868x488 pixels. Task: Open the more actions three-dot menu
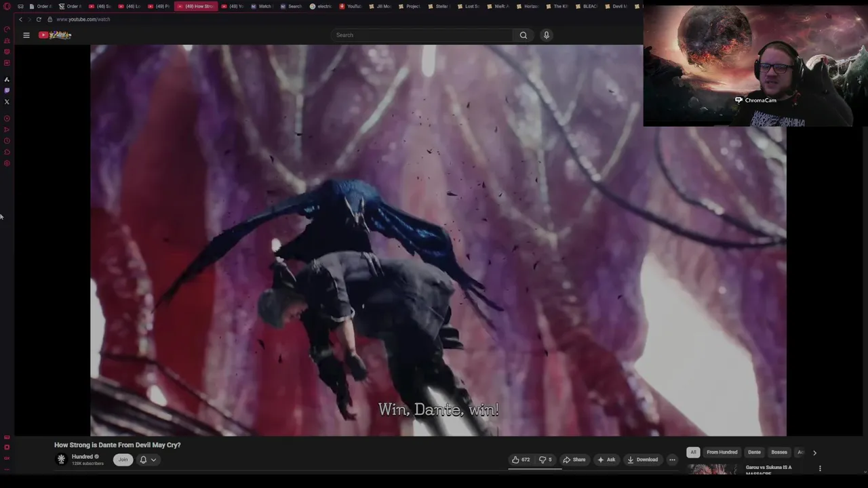[x=672, y=460]
